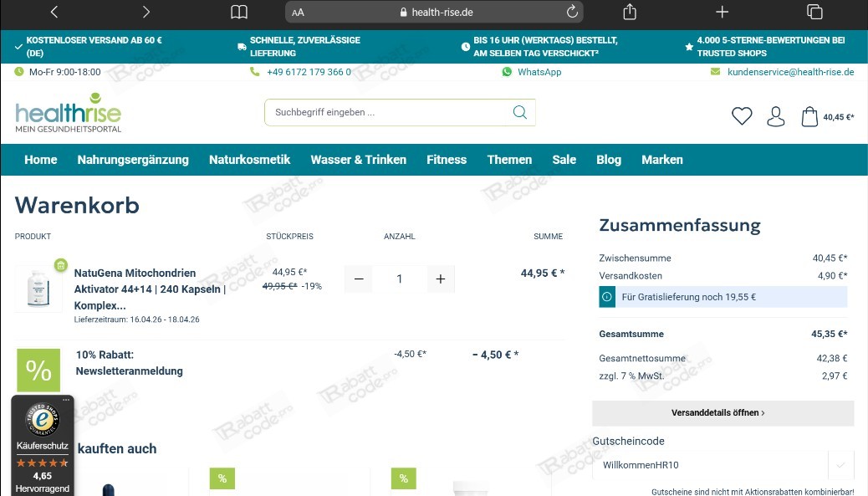Open the Sale section in the navigation
The height and width of the screenshot is (496, 868).
click(x=564, y=159)
